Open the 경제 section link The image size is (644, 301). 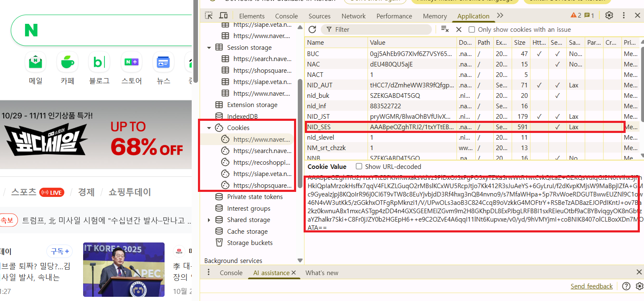tap(86, 192)
